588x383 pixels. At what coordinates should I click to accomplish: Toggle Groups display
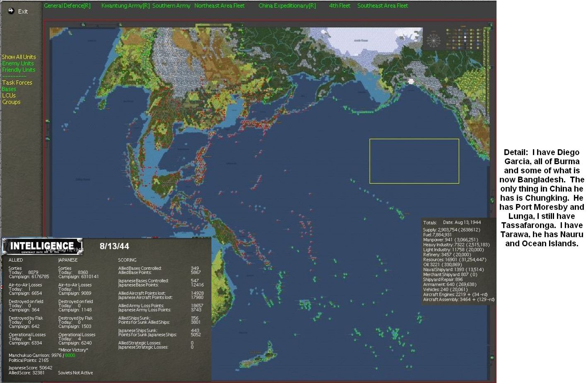click(11, 102)
